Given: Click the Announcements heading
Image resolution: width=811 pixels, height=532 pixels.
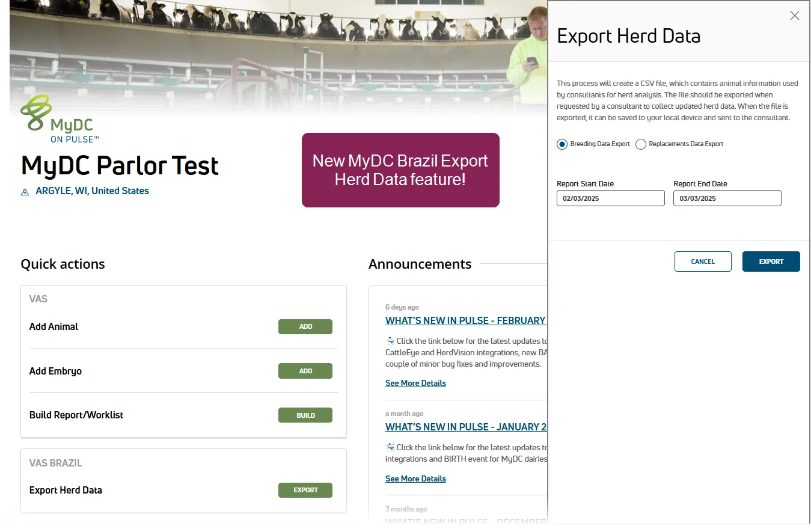Looking at the screenshot, I should click(420, 264).
